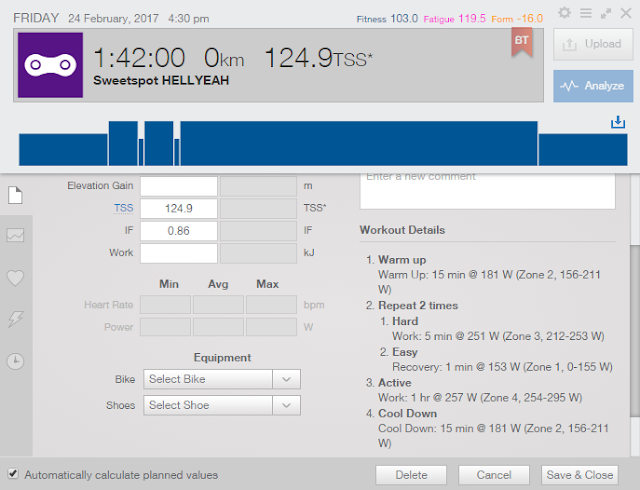Click the Delete button
Viewport: 640px width, 490px height.
[x=411, y=475]
